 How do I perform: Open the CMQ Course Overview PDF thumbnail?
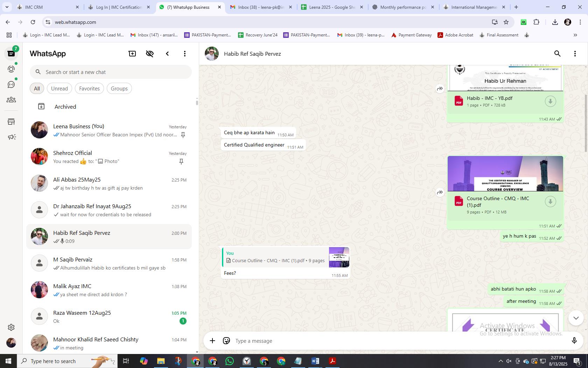tap(505, 174)
